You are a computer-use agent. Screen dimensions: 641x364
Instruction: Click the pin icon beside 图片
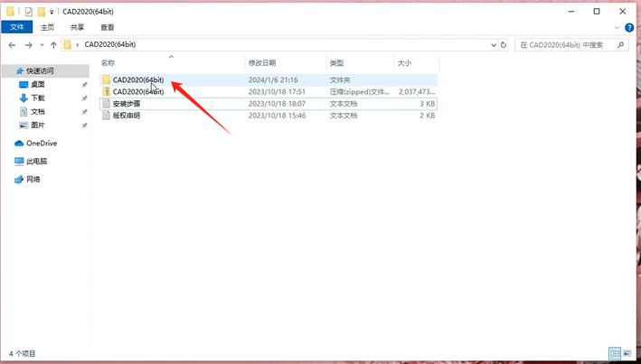84,126
